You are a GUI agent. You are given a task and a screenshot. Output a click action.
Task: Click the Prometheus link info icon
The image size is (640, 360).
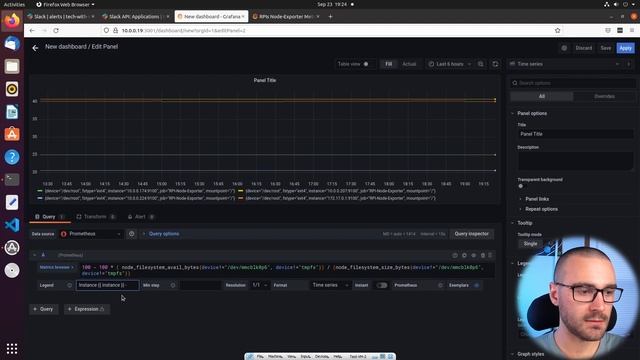440,285
